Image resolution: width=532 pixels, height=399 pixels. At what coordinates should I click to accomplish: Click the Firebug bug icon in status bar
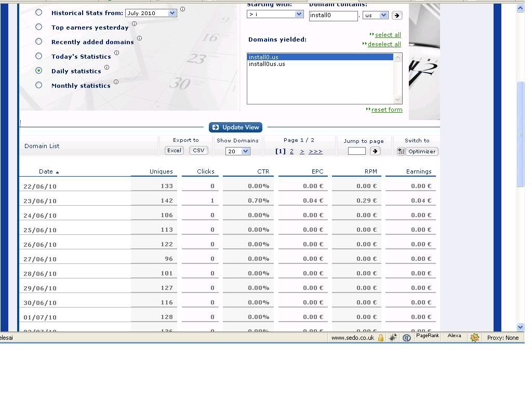coord(393,338)
